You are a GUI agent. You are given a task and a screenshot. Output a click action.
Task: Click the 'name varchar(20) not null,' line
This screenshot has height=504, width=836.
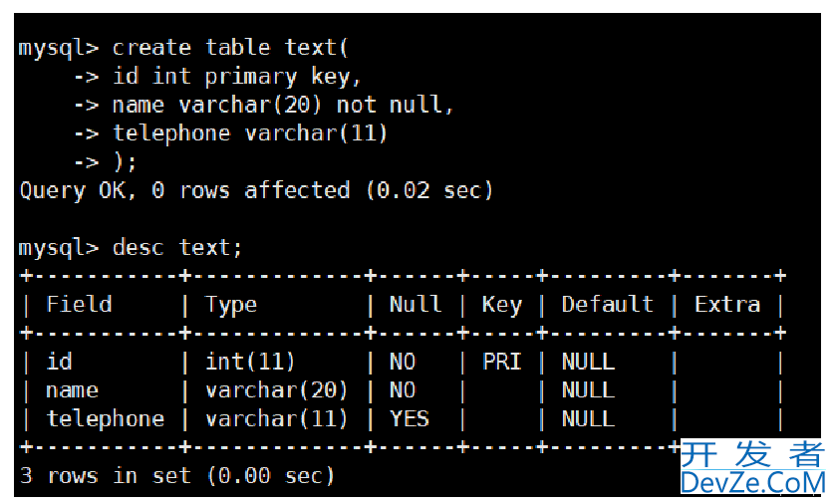(263, 105)
